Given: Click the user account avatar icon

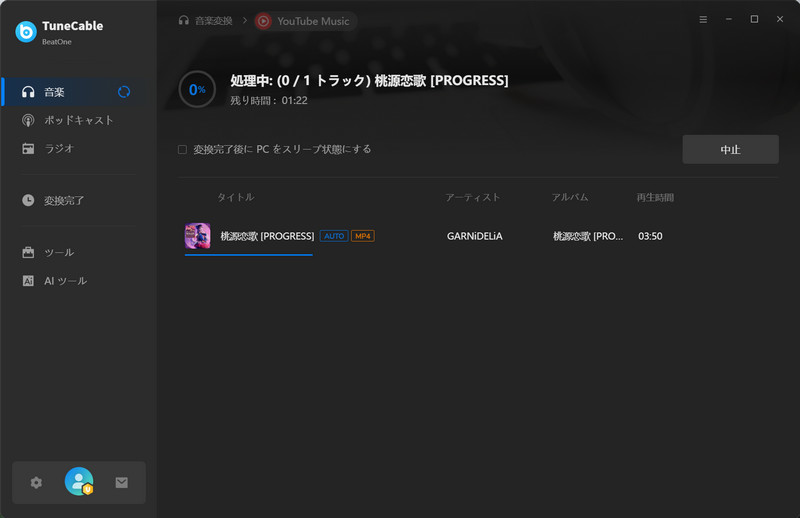Looking at the screenshot, I should (79, 481).
